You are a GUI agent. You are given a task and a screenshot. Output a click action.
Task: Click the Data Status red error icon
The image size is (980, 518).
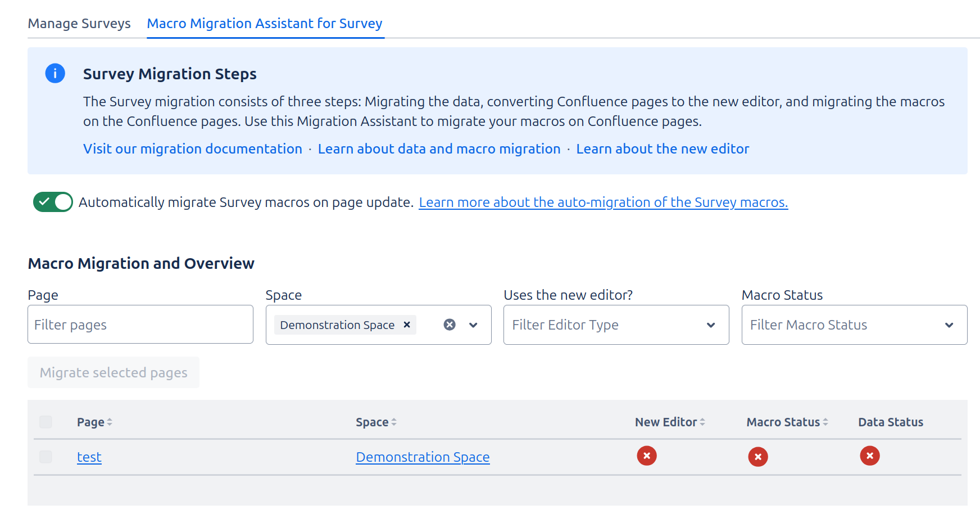(869, 456)
